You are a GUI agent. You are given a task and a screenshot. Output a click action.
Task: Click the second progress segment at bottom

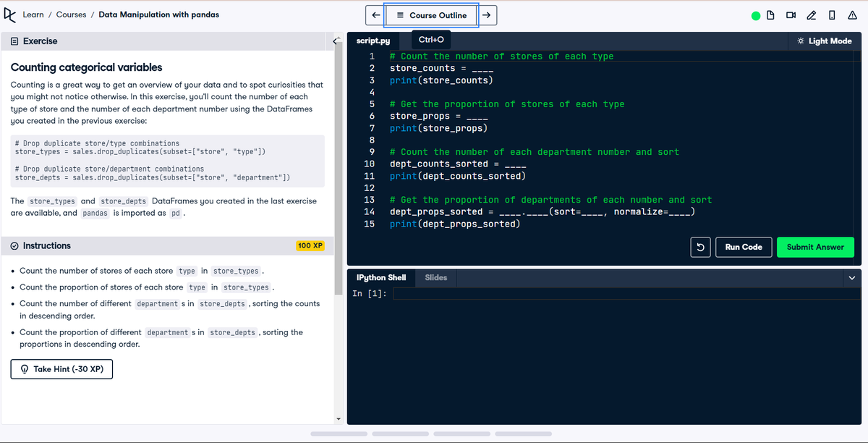tap(401, 434)
